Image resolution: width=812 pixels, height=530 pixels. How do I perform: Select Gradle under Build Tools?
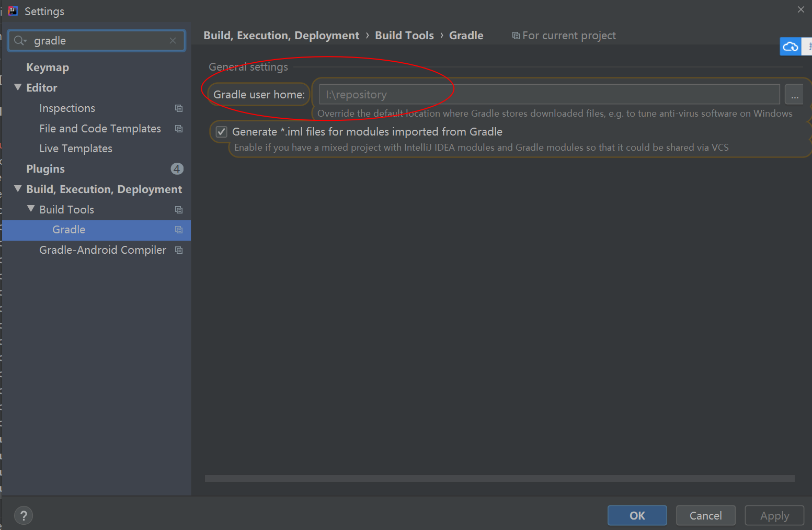pyautogui.click(x=68, y=230)
